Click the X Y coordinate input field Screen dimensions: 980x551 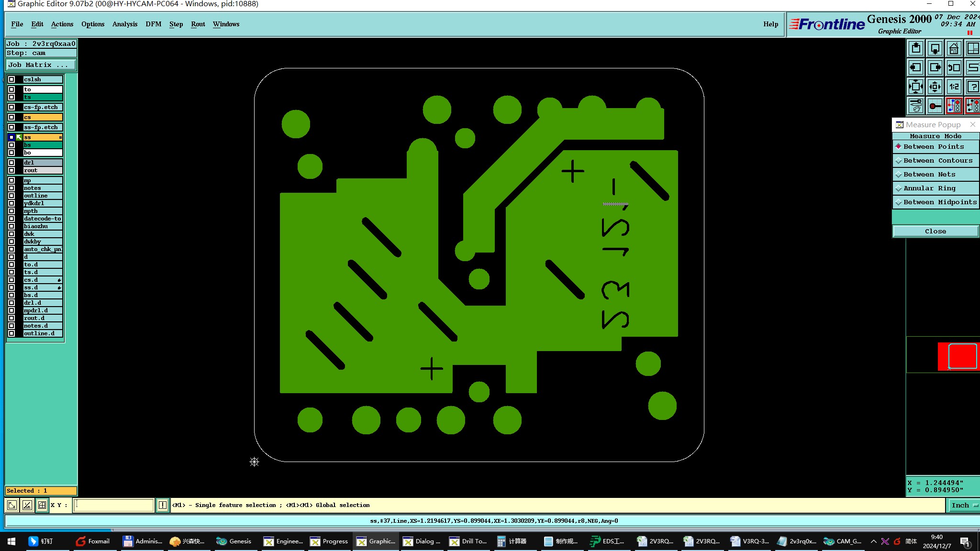114,505
